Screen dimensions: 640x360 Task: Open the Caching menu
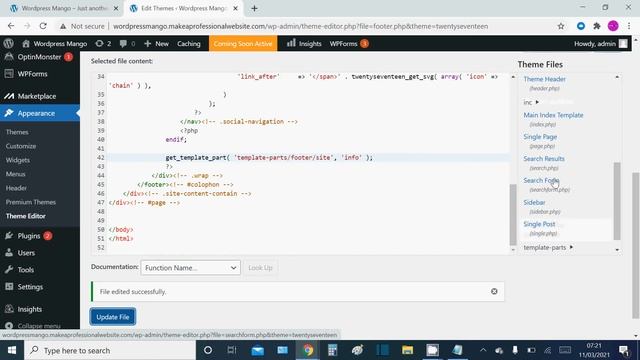[189, 43]
